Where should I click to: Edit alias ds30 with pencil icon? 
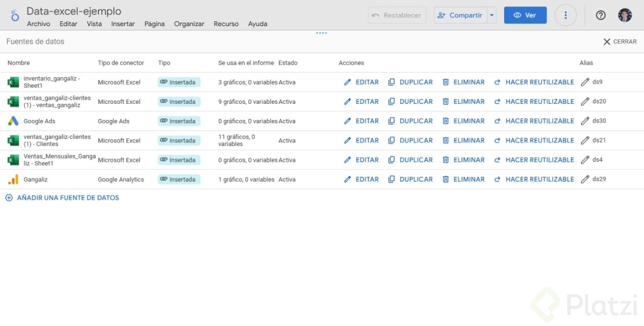click(x=585, y=121)
